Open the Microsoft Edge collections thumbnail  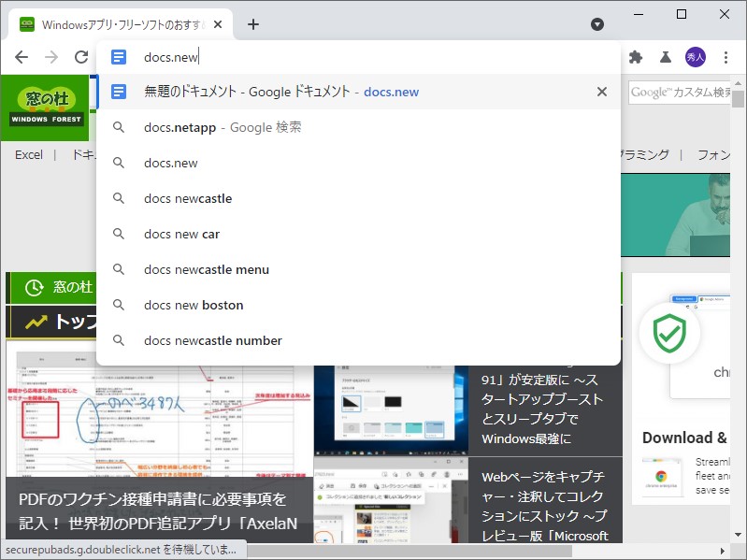[391, 500]
